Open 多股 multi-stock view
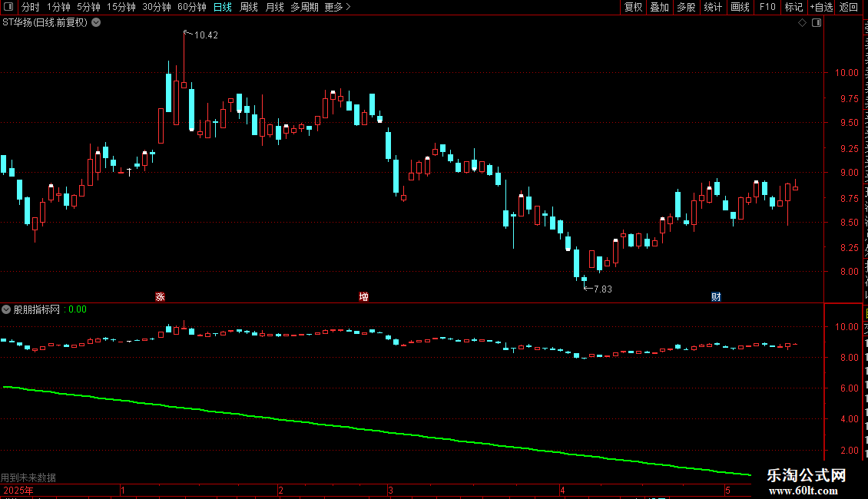This screenshot has width=868, height=499. click(686, 7)
